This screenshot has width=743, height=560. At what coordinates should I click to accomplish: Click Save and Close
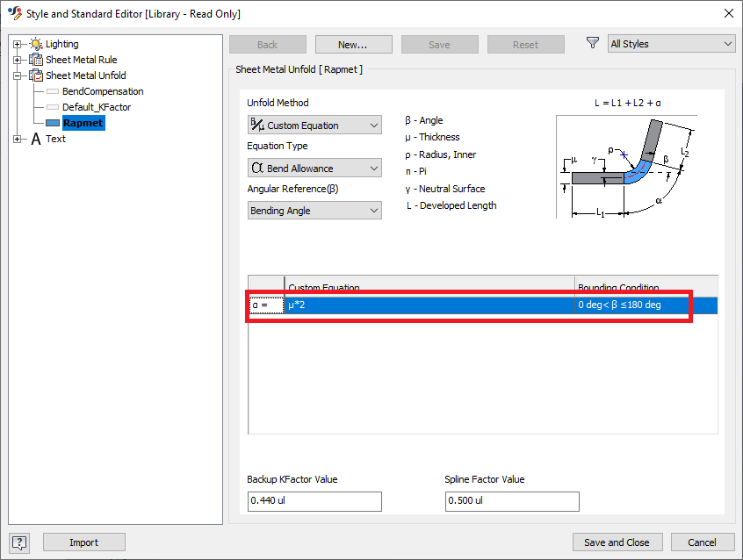coord(617,542)
